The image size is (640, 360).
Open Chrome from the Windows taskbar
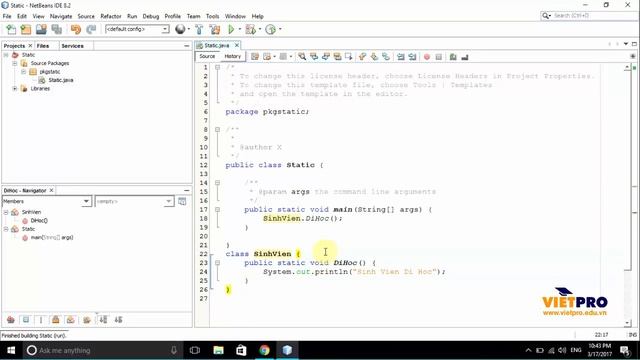pos(264,350)
